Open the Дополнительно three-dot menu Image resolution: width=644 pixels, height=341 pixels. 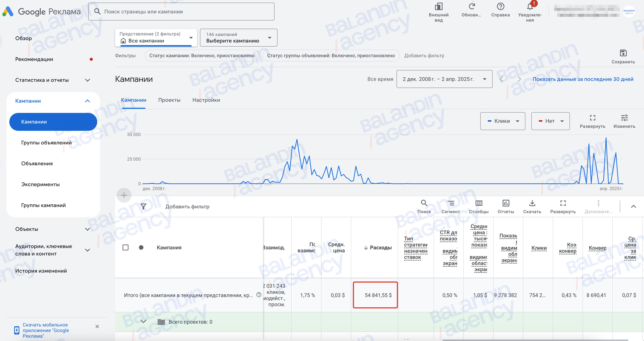598,203
